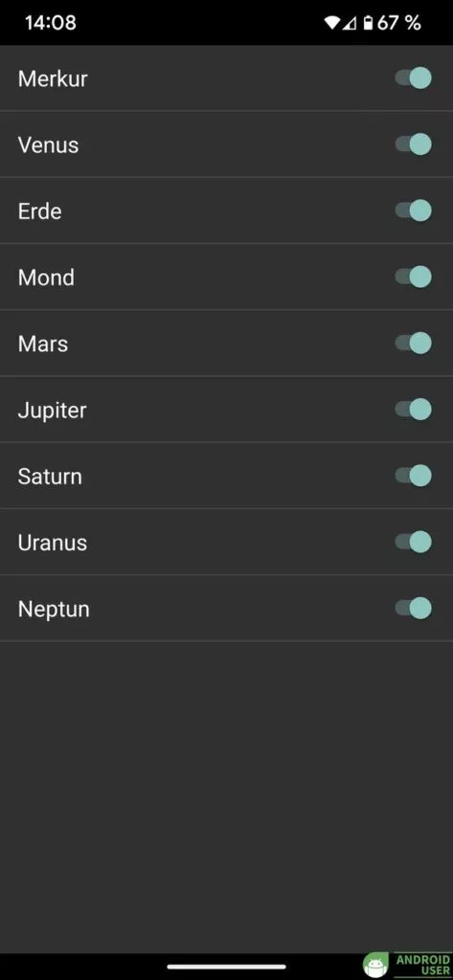The image size is (453, 980).
Task: Tap the Wi-Fi status bar icon
Action: click(x=331, y=23)
